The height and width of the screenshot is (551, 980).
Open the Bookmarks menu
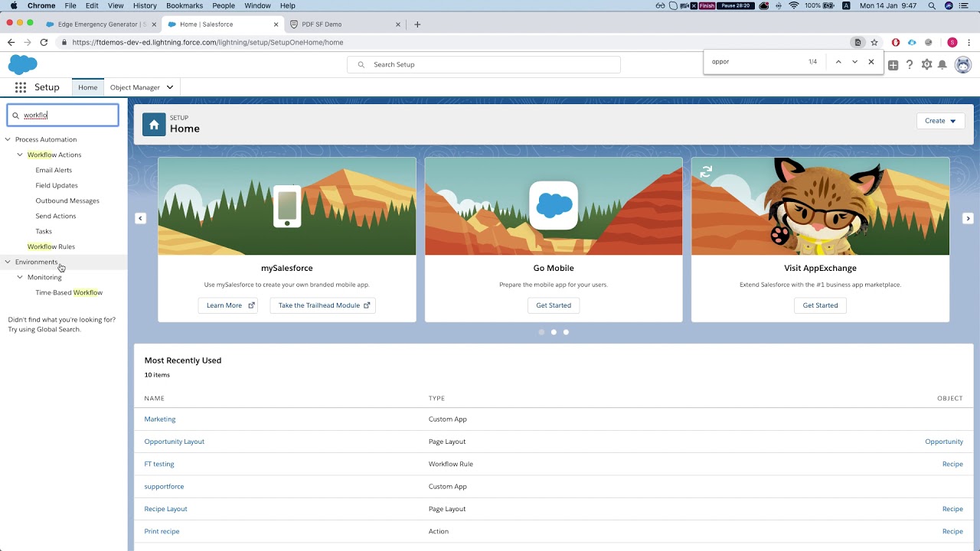coord(185,5)
